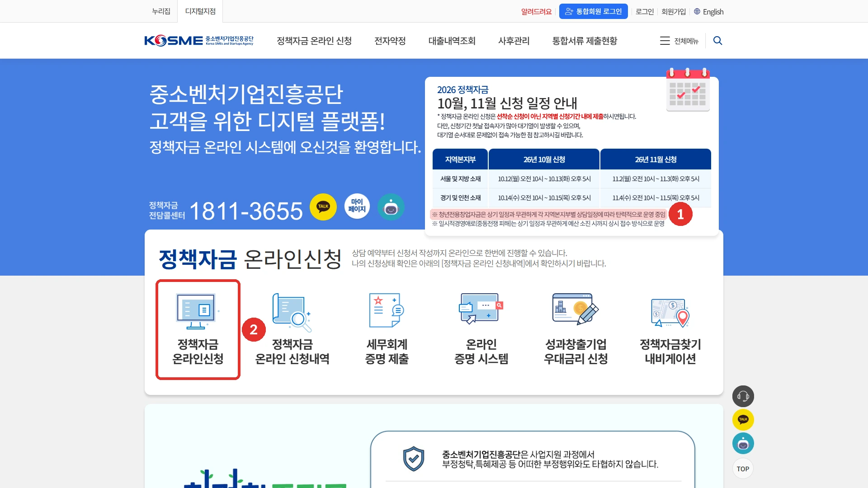Image resolution: width=868 pixels, height=488 pixels.
Task: Switch language to English
Action: coord(709,12)
